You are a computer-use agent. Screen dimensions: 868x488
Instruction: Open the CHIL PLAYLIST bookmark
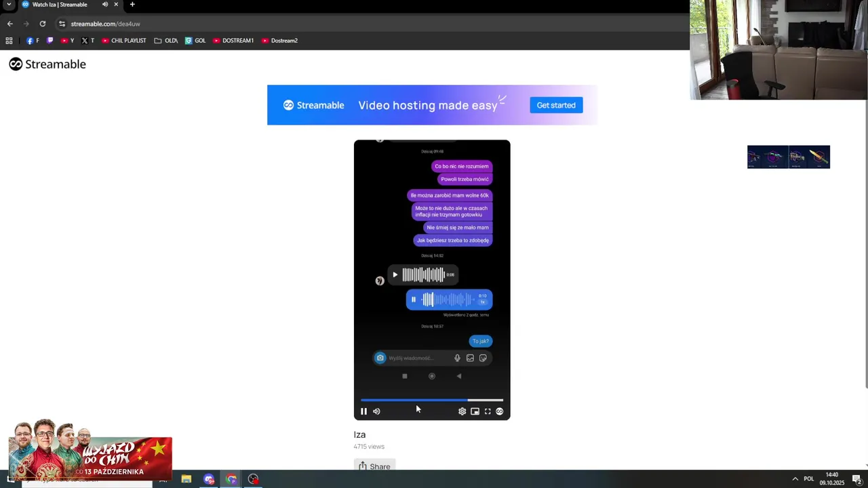coord(124,41)
